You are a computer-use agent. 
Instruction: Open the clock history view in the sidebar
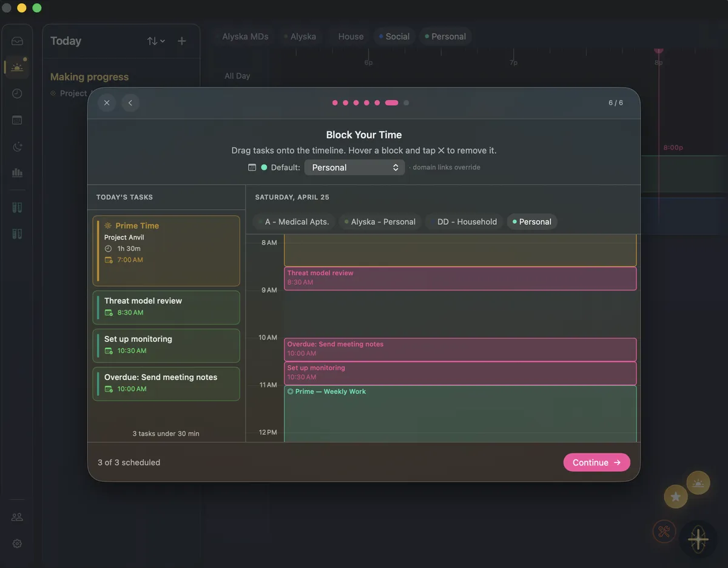coord(17,93)
